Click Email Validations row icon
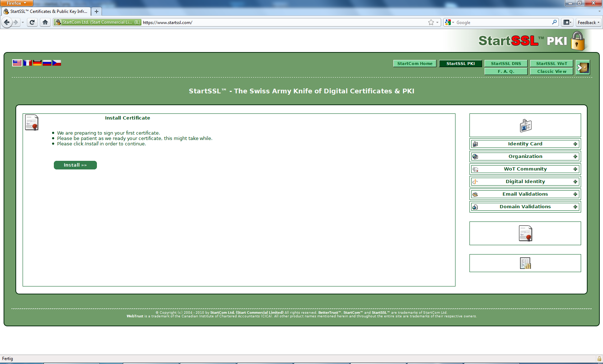The width and height of the screenshot is (603, 364). click(475, 194)
